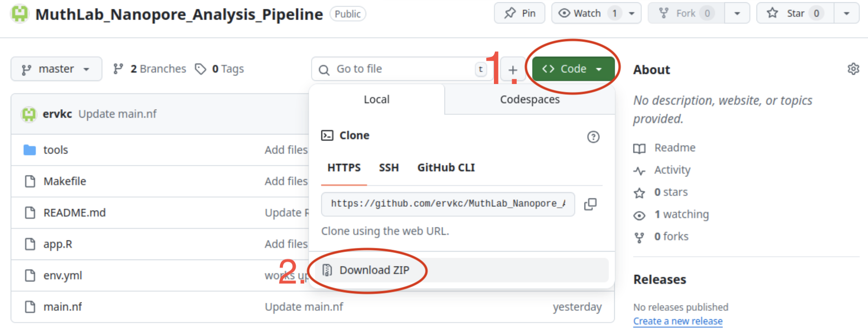The width and height of the screenshot is (868, 330).
Task: Open the Star lists dropdown arrow
Action: [x=847, y=13]
